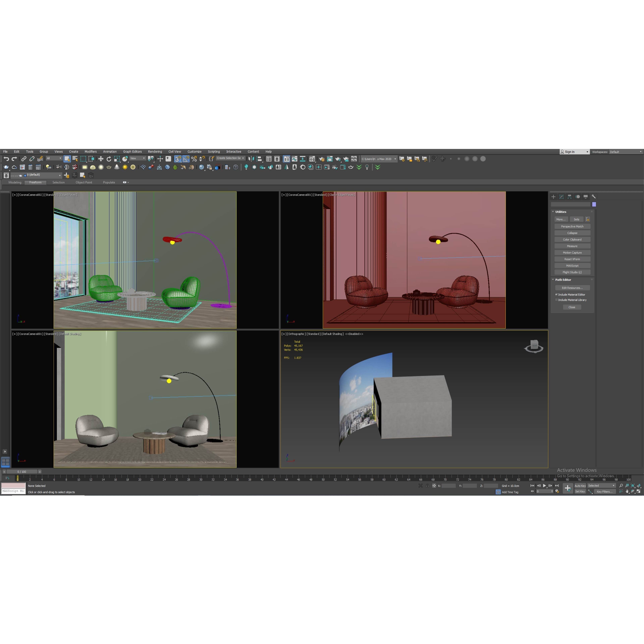Open the Utilities (wrench) panel tab
The image size is (644, 644).
pyautogui.click(x=594, y=197)
